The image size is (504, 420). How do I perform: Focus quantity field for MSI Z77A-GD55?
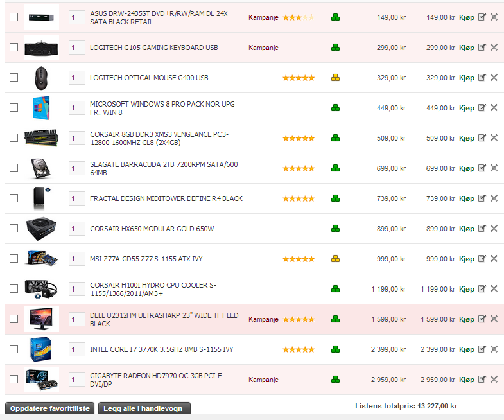tap(77, 259)
